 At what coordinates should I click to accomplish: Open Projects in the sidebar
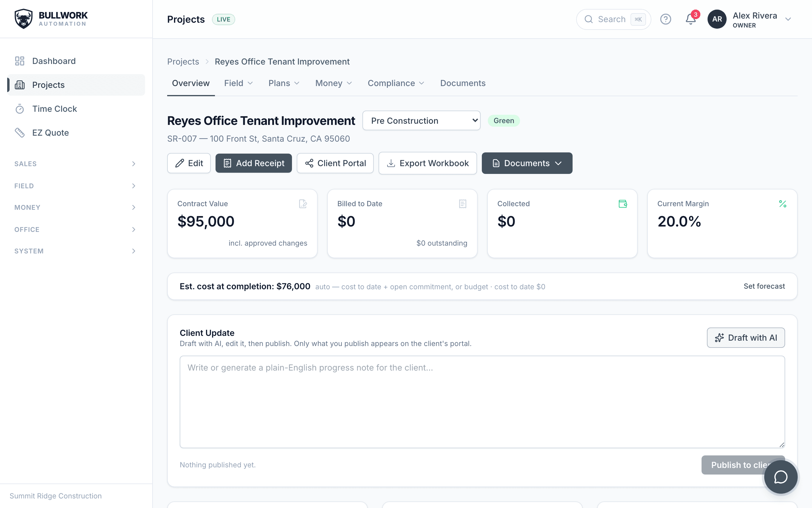[76, 85]
